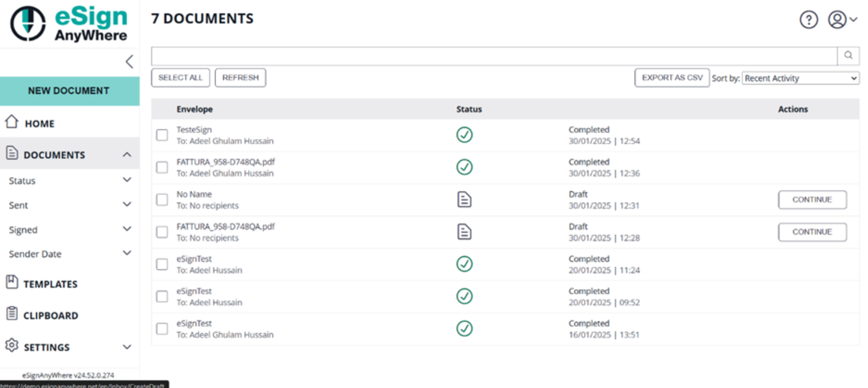Viewport: 868px width, 388px height.
Task: Collapse the sidebar with the arrow icon
Action: pos(129,62)
